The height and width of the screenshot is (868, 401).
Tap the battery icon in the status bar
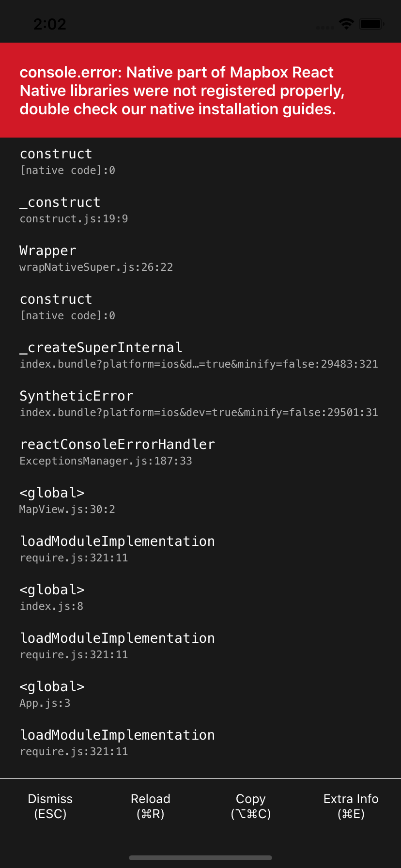372,23
